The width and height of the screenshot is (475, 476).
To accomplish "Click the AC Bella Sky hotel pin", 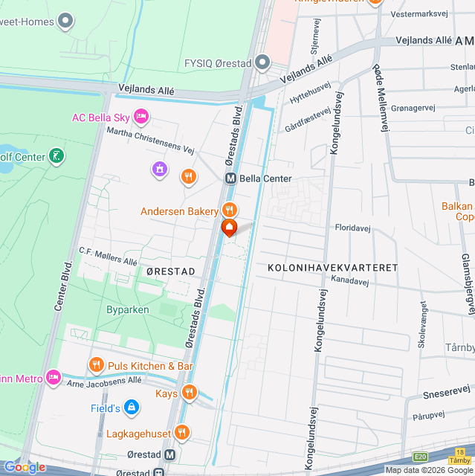I will coord(141,117).
